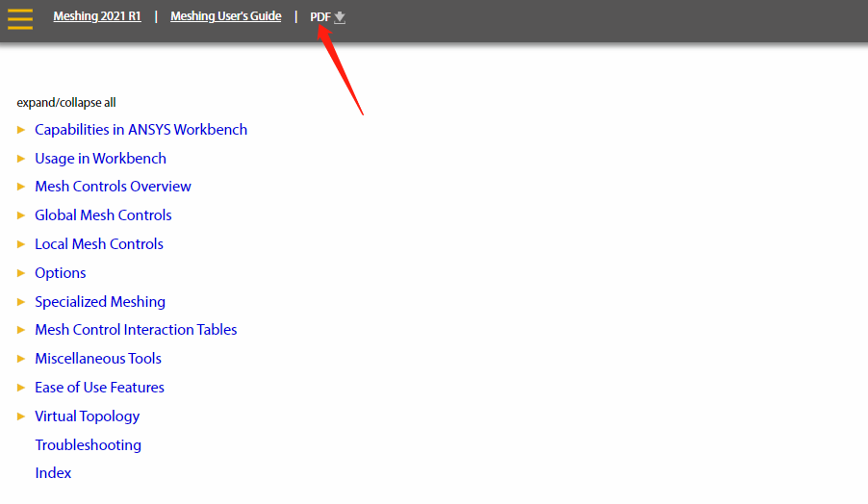Click the PDF download arrow icon

tap(340, 17)
